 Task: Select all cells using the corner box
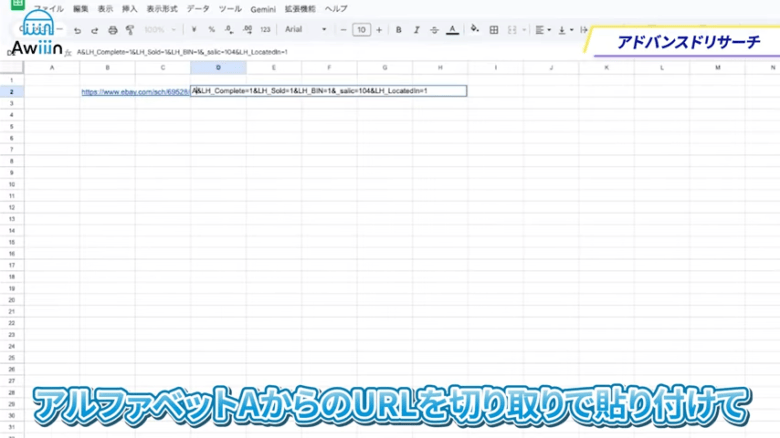pyautogui.click(x=12, y=67)
